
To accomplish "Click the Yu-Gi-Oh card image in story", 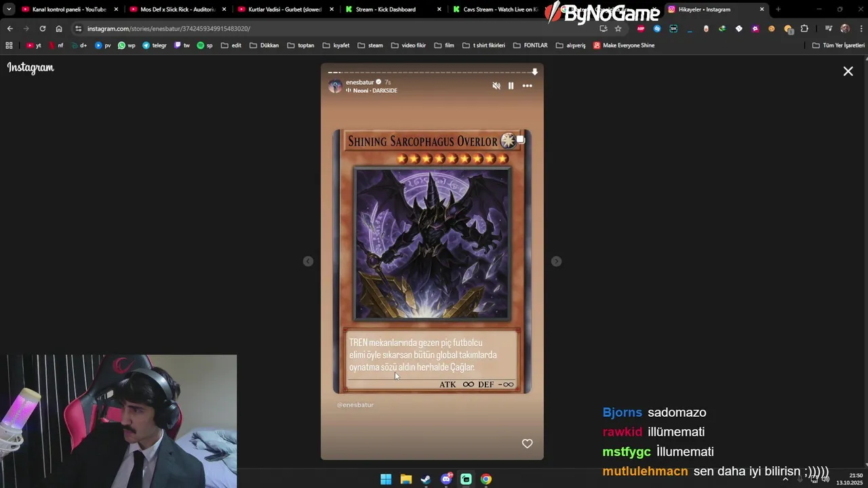I will (432, 261).
